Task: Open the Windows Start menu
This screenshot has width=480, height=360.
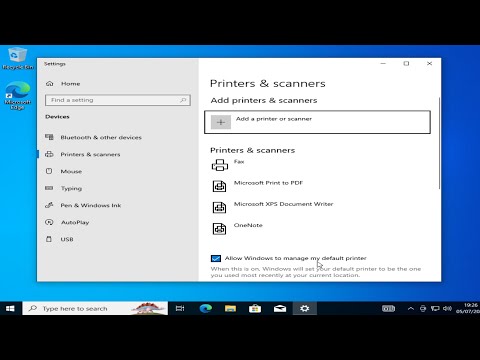Action: (x=10, y=309)
